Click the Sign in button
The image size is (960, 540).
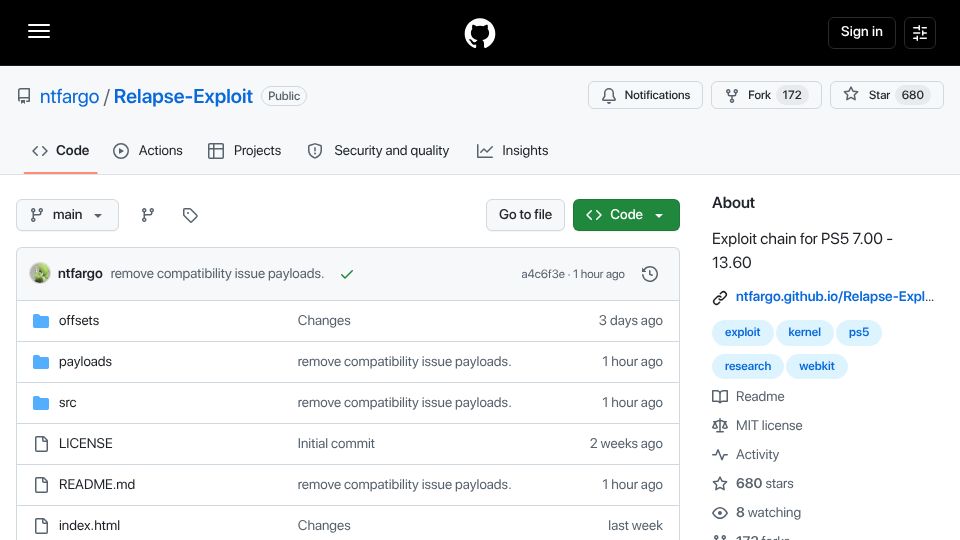point(861,32)
